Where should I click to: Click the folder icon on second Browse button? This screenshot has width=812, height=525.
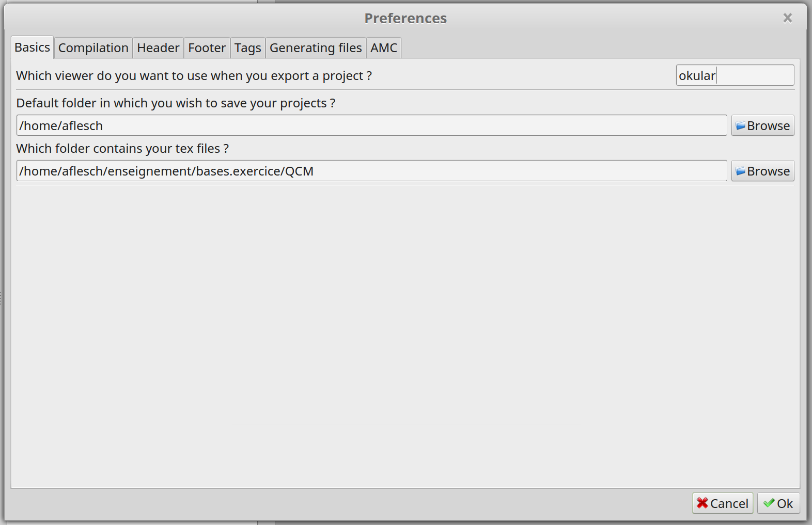[740, 171]
